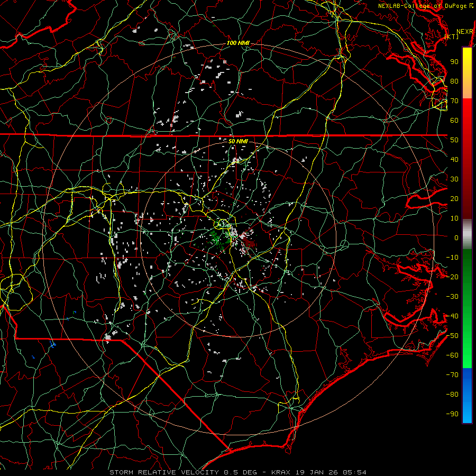Screen dimensions: 476x476
Task: Select the -60 value on velocity scale
Action: pyautogui.click(x=452, y=355)
